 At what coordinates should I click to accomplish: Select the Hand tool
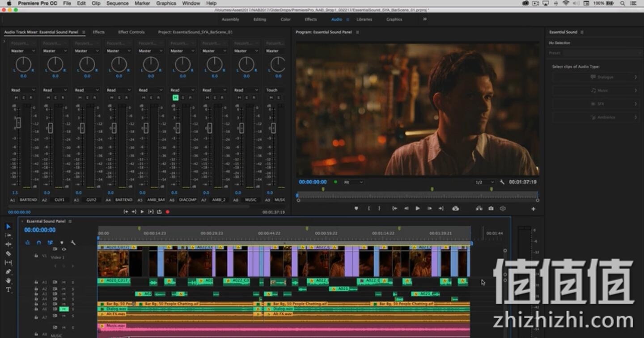8,281
